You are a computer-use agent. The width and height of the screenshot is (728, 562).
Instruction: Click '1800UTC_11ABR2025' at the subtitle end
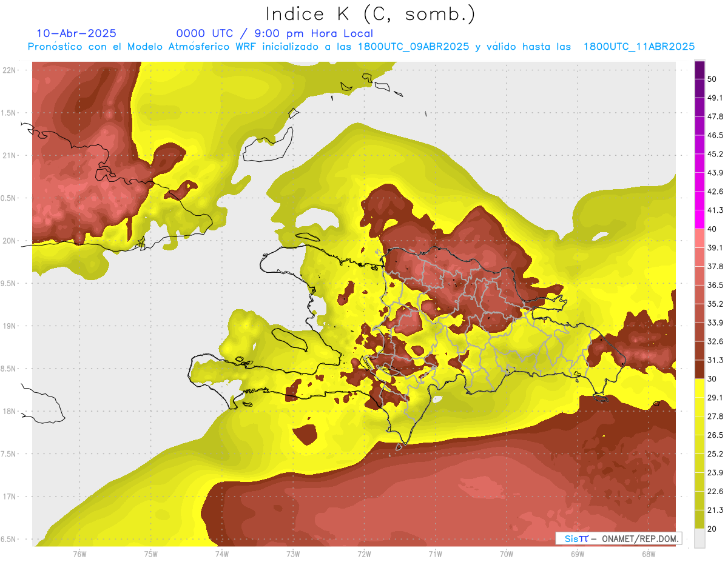[639, 47]
